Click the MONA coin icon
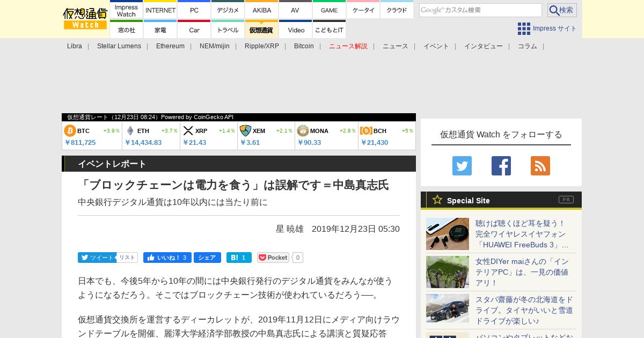 click(303, 131)
